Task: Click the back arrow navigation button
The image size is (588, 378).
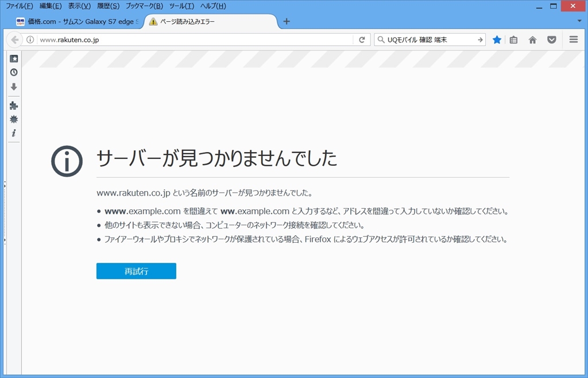Action: (x=14, y=40)
